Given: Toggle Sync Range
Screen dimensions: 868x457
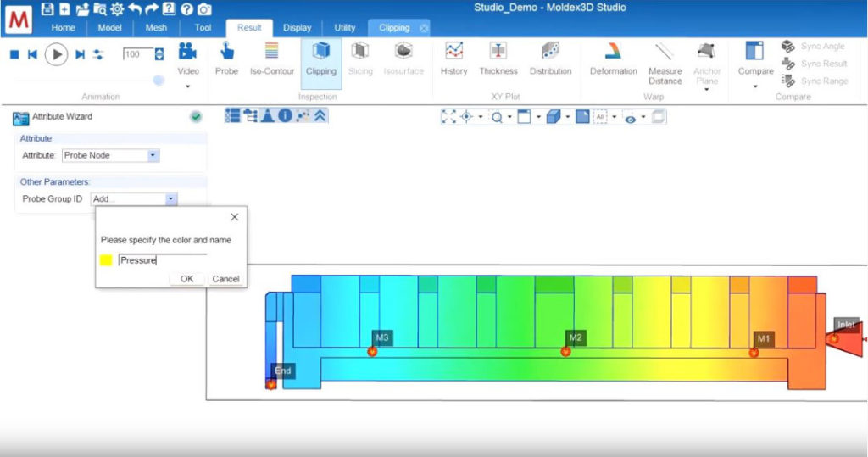Looking at the screenshot, I should [x=815, y=81].
